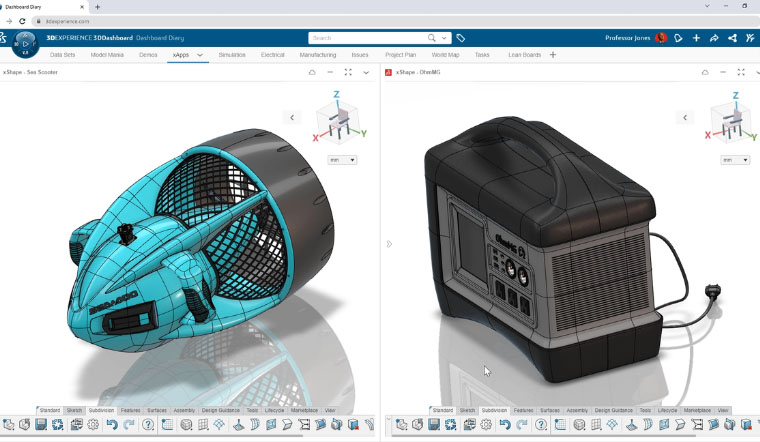The image size is (760, 442).
Task: Maximize the OhmMG widget
Action: pos(741,72)
